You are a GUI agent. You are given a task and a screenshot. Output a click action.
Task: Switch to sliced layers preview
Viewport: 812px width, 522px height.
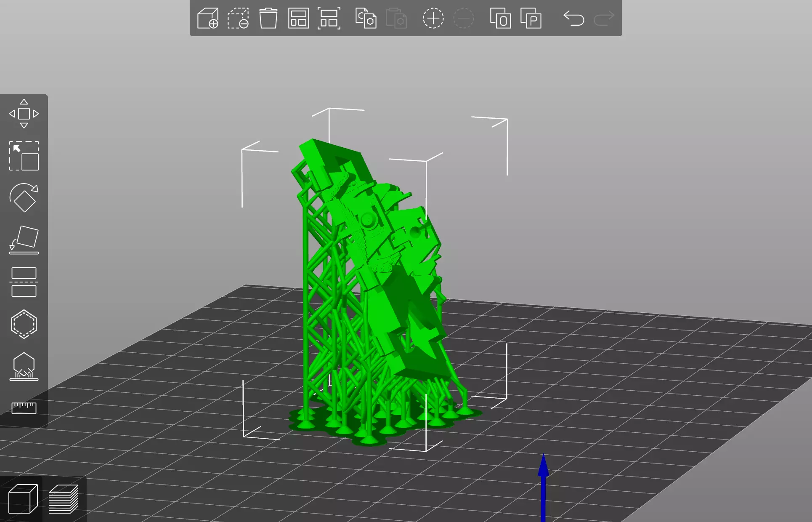64,499
